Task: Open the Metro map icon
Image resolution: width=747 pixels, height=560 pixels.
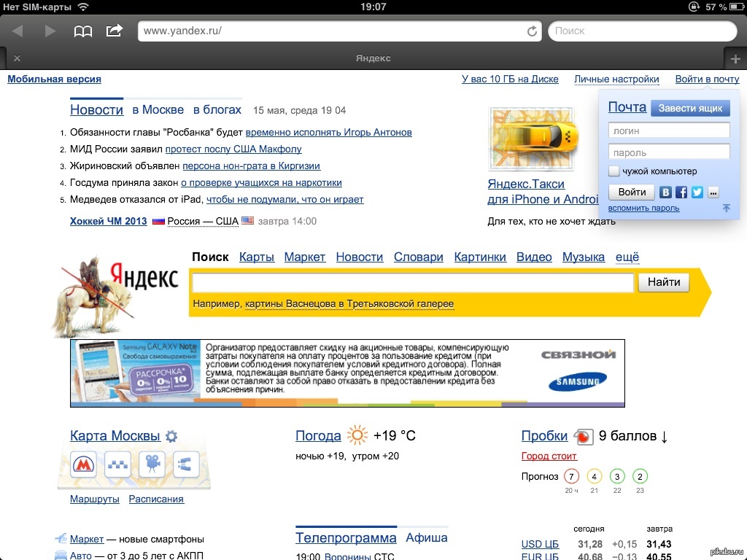Action: click(82, 464)
